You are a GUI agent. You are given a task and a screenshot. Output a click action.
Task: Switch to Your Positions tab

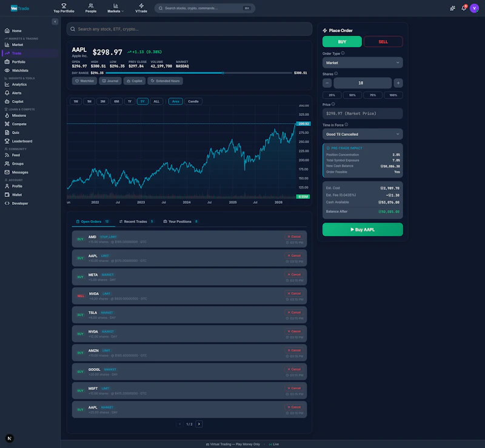[x=180, y=221]
